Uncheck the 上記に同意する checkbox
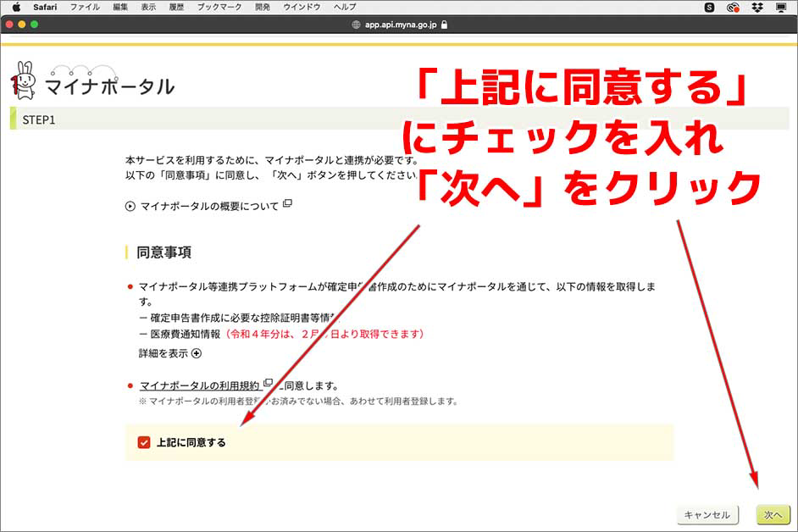 click(x=144, y=442)
